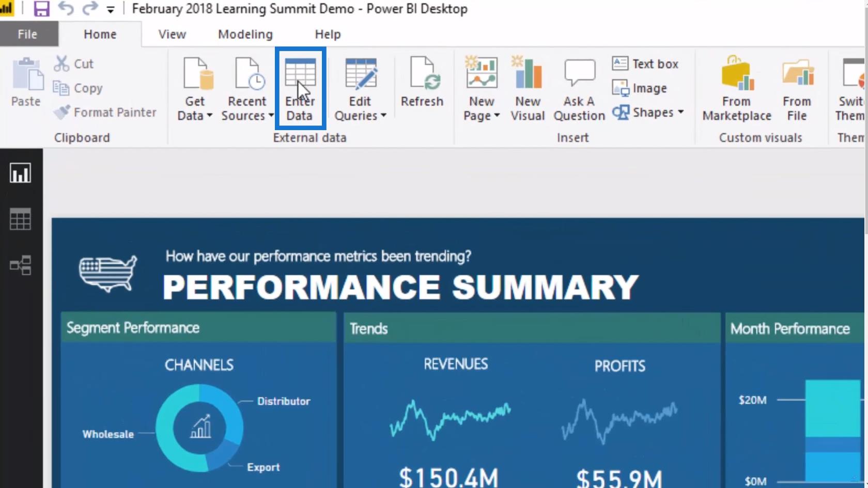Click the Refresh button
868x488 pixels.
422,83
